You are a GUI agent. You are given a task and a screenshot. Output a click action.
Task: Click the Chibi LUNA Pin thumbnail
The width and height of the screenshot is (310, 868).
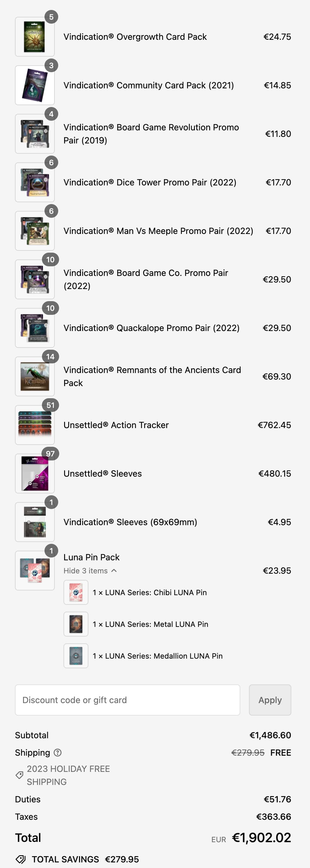tap(76, 592)
